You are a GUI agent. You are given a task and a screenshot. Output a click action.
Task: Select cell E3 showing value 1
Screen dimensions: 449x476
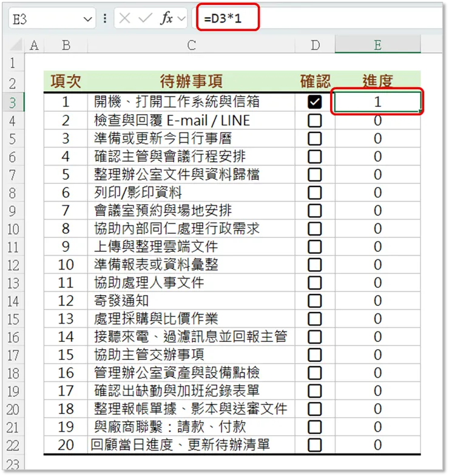click(x=377, y=102)
